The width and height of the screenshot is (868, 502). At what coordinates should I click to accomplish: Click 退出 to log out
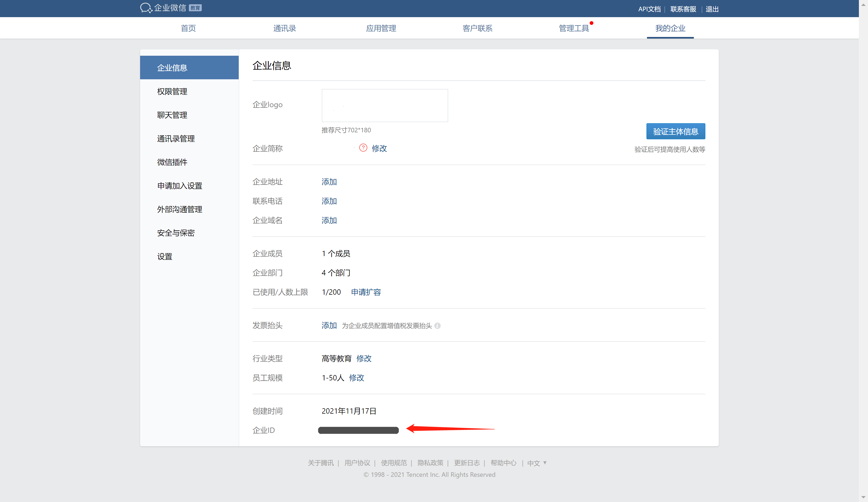(712, 9)
